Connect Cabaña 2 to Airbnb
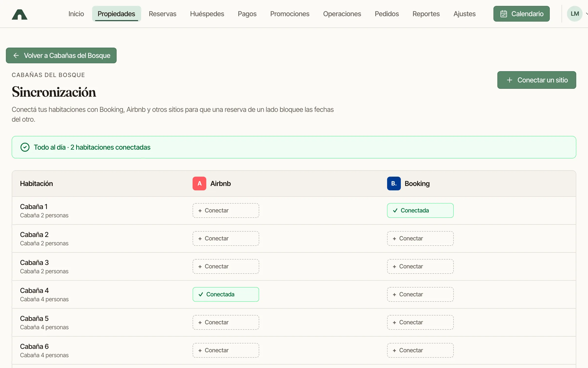The image size is (588, 368). (226, 238)
